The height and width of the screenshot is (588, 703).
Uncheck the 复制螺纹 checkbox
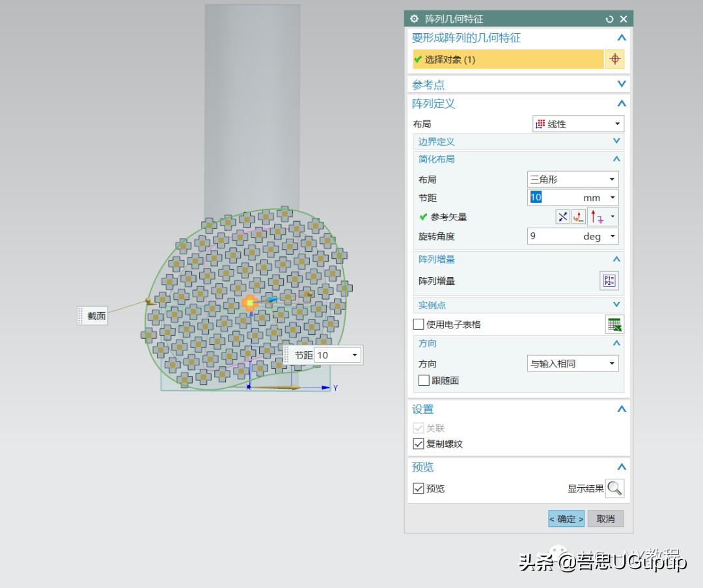pyautogui.click(x=419, y=444)
